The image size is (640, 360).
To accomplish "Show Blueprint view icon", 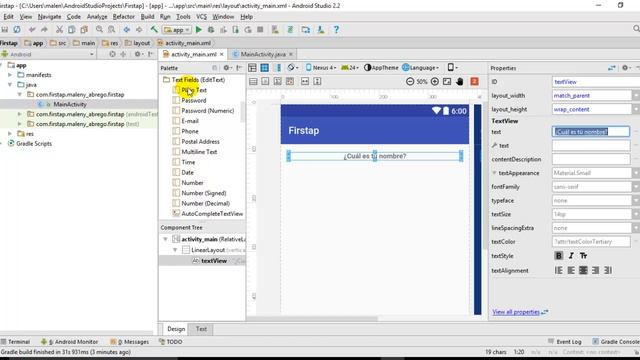I will [x=264, y=68].
